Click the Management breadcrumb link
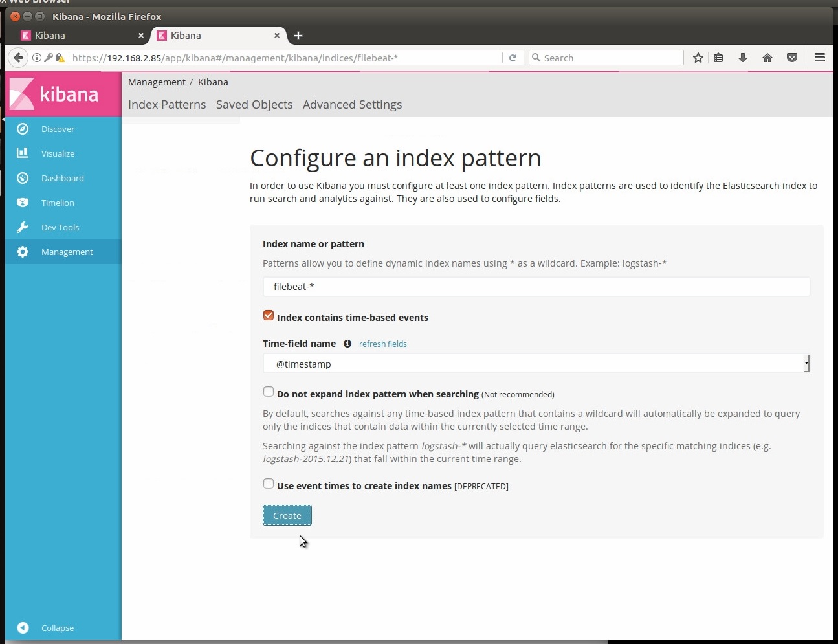Image resolution: width=838 pixels, height=644 pixels. (x=157, y=82)
